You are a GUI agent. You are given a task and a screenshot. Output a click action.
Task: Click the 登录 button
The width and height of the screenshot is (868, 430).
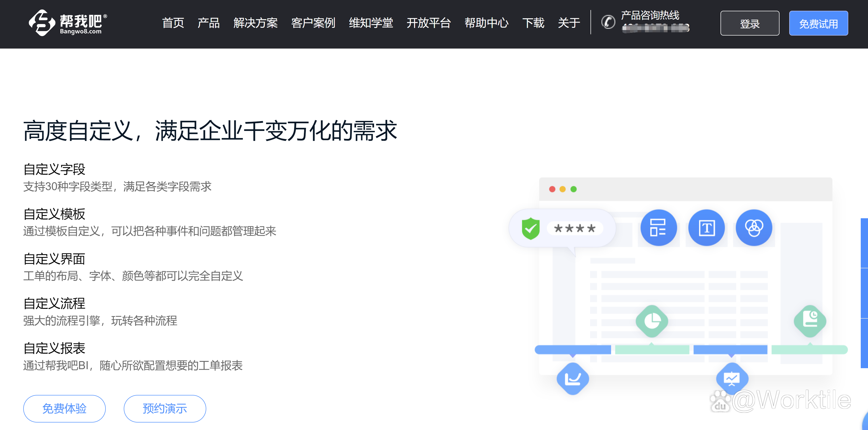[749, 23]
